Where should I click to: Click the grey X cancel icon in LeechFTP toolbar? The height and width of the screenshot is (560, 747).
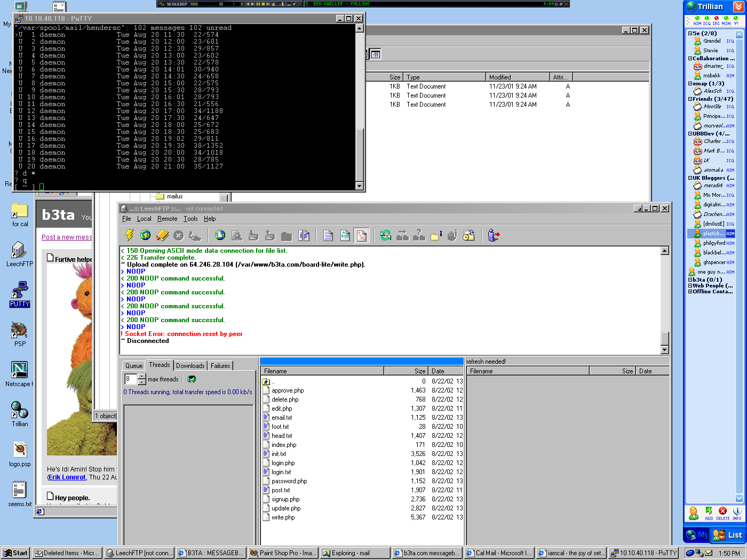(179, 235)
